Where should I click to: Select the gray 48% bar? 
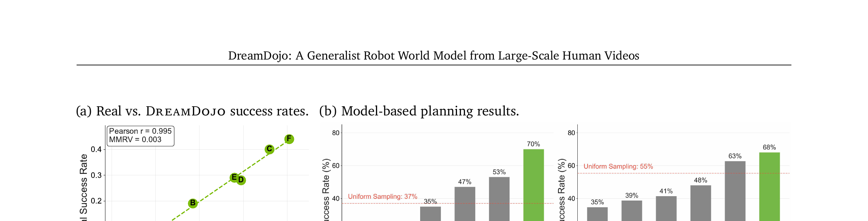(x=701, y=203)
